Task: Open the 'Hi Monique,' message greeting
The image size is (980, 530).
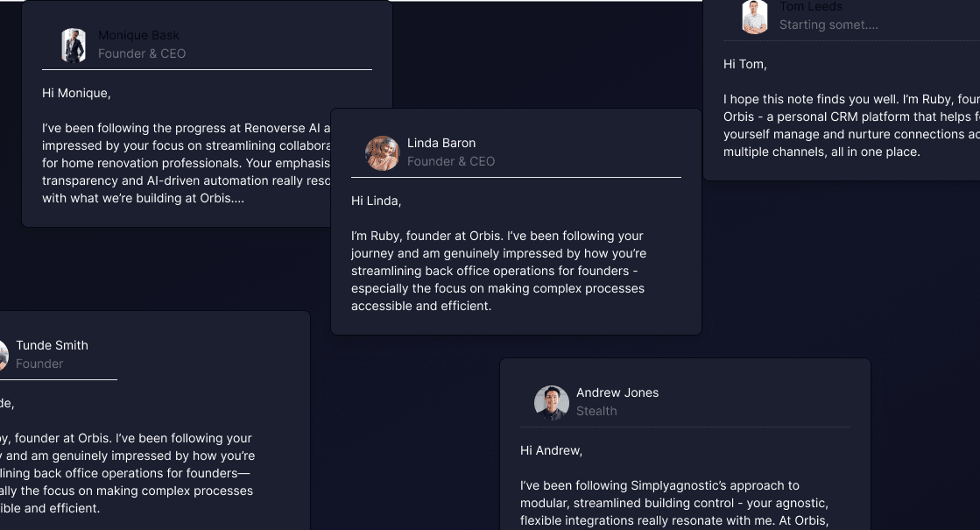Action: pyautogui.click(x=76, y=92)
